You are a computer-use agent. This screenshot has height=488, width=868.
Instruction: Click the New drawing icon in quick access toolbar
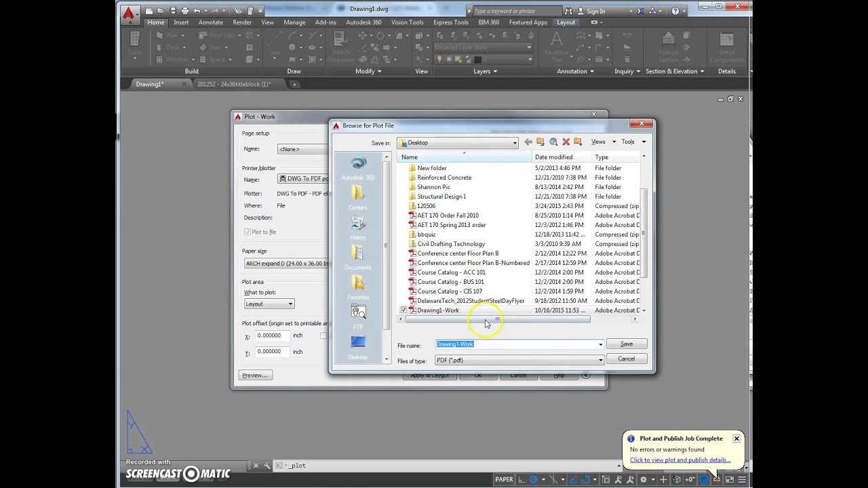(149, 11)
